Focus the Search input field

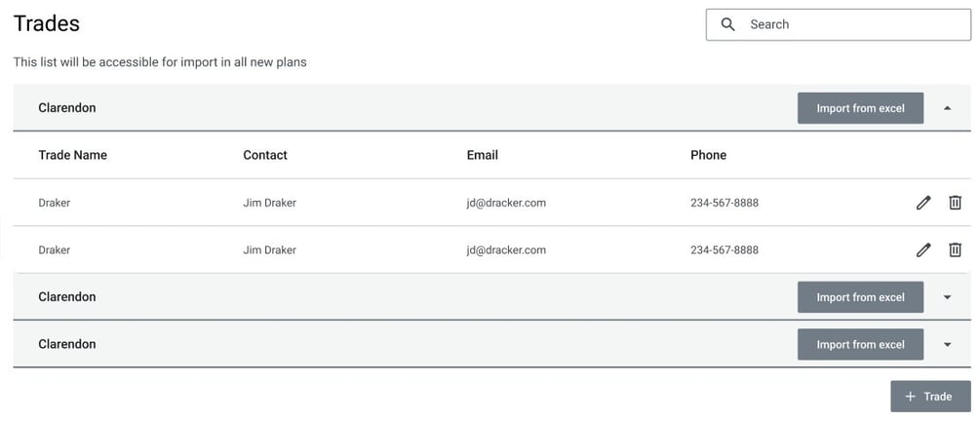point(839,24)
